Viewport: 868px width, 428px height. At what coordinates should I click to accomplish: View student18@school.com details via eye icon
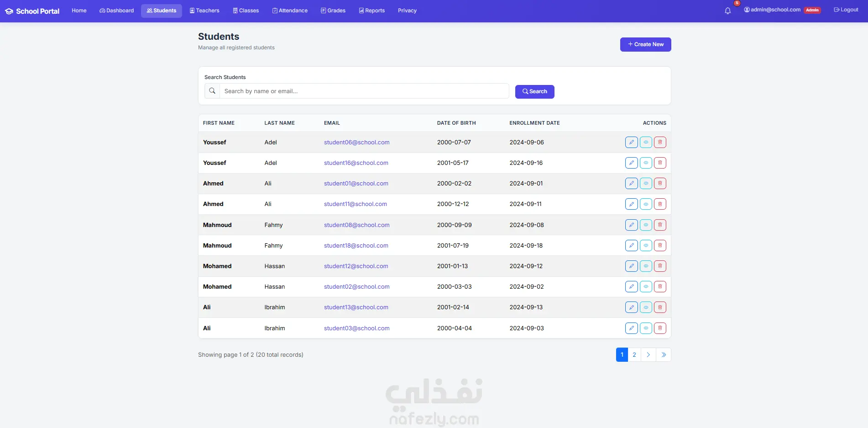[x=646, y=245]
